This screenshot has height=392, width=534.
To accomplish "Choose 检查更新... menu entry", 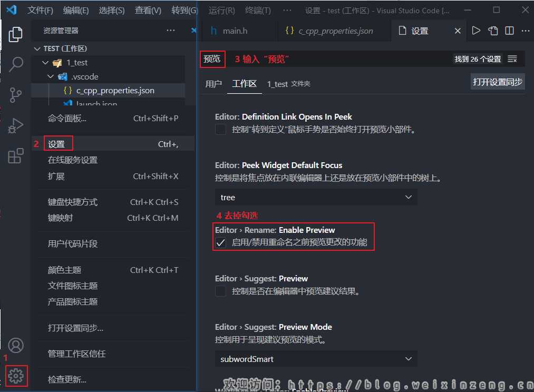I will click(113, 379).
